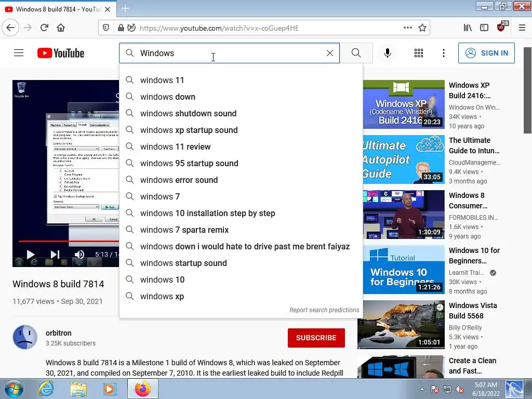Open the uBlock Origin extension icon
The height and width of the screenshot is (399, 532).
click(502, 27)
